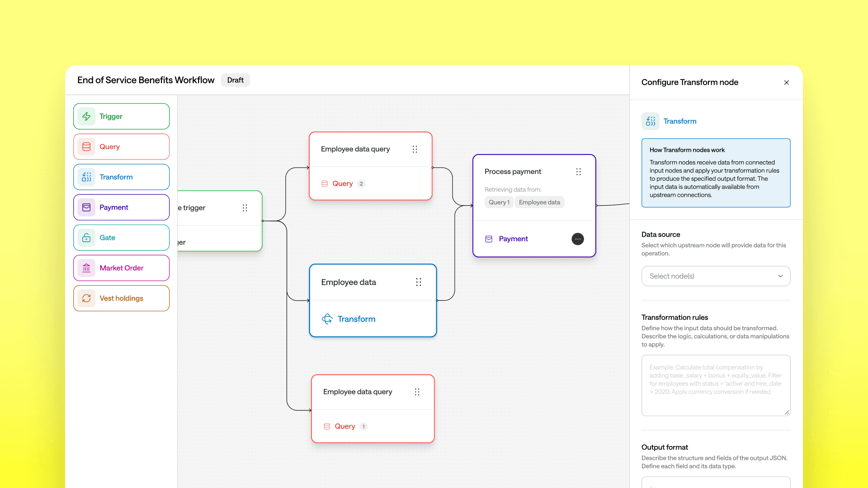This screenshot has width=868, height=488.
Task: Select the Transform label in Employee data node
Action: pos(356,319)
